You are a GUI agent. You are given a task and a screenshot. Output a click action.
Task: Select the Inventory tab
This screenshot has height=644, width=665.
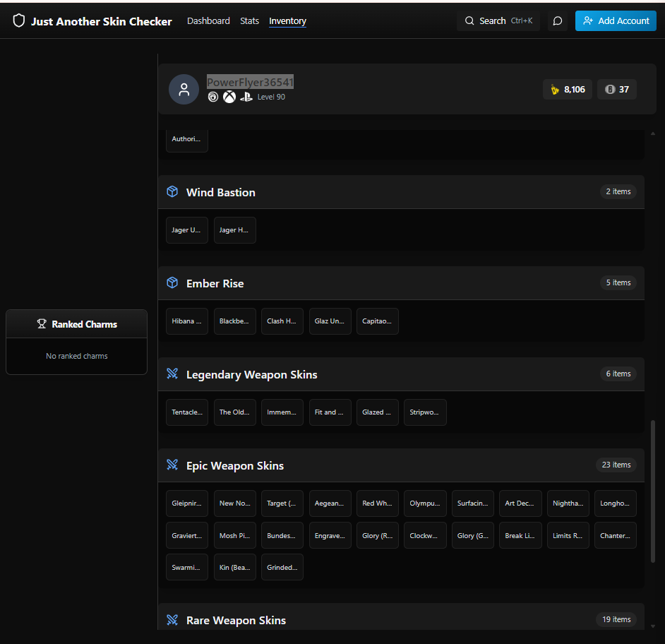[287, 20]
